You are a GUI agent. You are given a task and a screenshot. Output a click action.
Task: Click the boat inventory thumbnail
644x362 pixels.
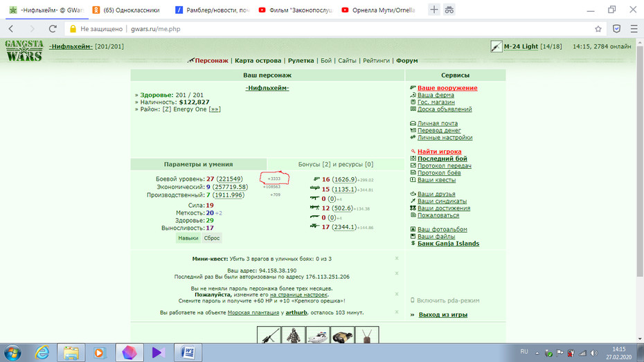click(x=317, y=335)
